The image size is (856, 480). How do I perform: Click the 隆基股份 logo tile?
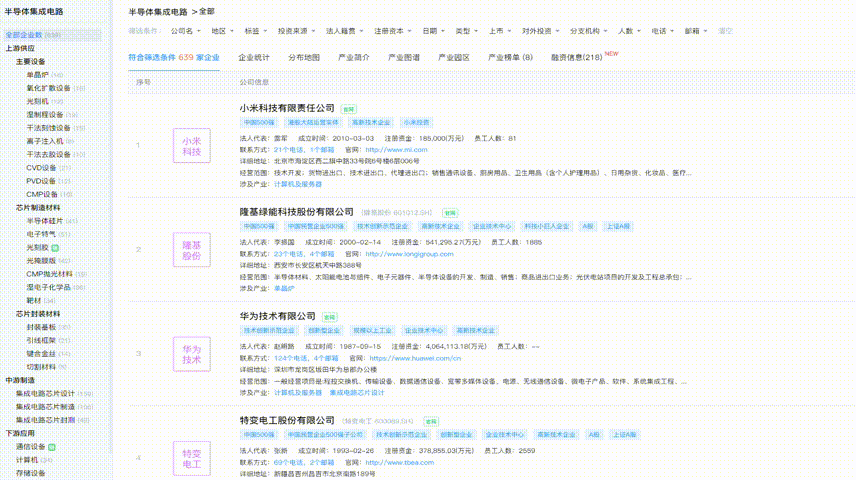191,251
